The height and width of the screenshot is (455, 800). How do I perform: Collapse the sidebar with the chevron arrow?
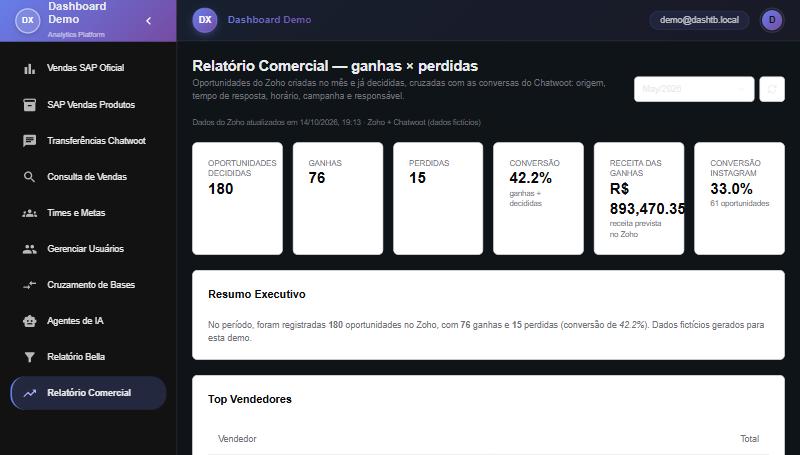(148, 21)
